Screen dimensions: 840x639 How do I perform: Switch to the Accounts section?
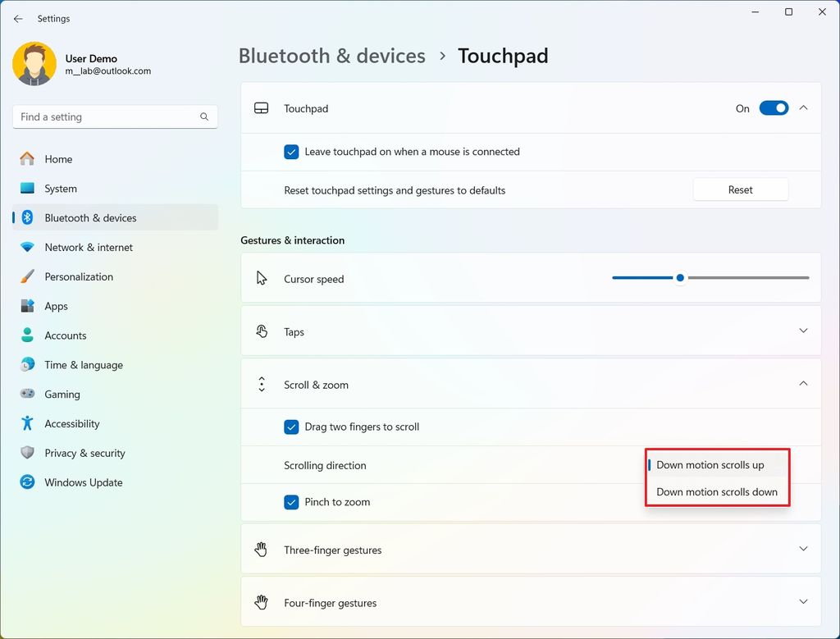(x=66, y=335)
